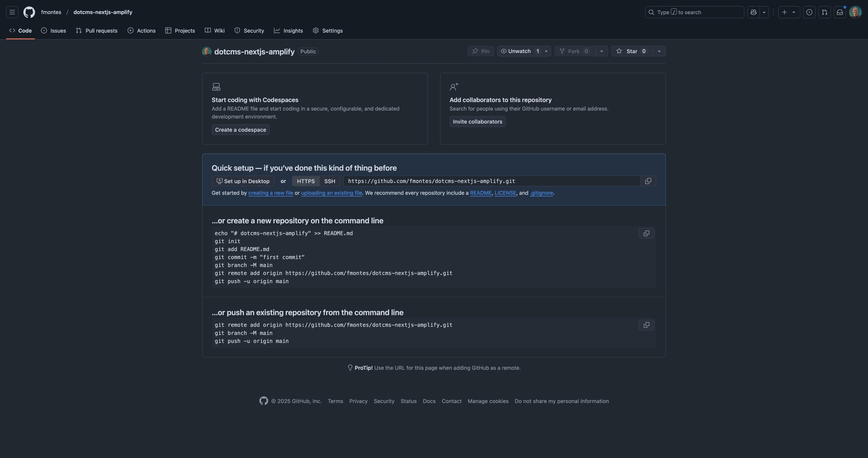
Task: Open the Star lists dropdown
Action: 659,51
